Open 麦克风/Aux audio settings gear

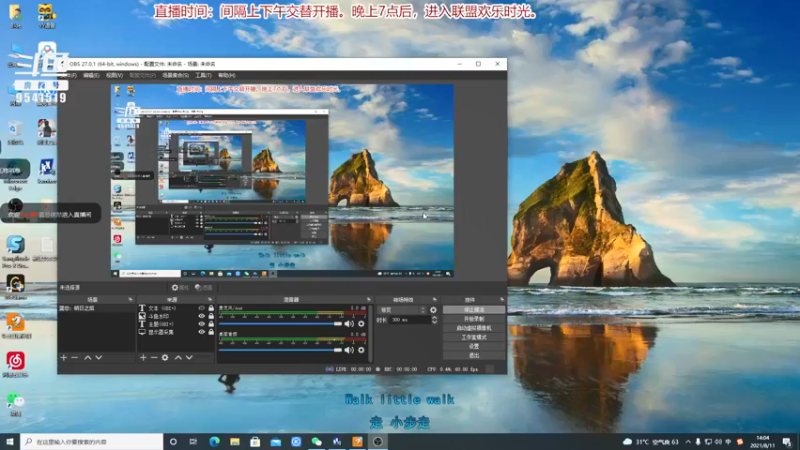tap(361, 323)
